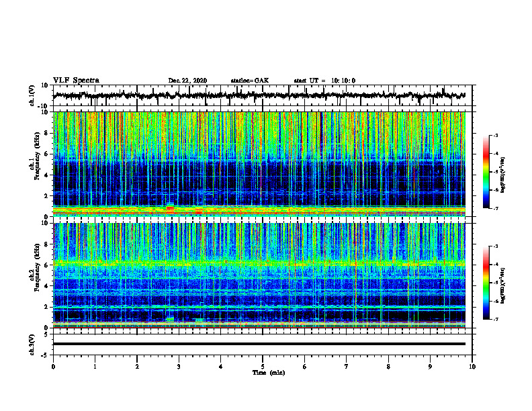Click the '2' tick on the Time axis

137,367
